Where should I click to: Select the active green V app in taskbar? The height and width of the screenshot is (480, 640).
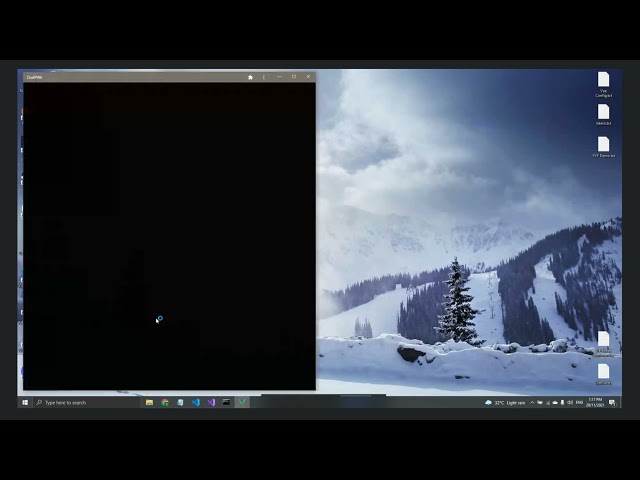pos(242,402)
